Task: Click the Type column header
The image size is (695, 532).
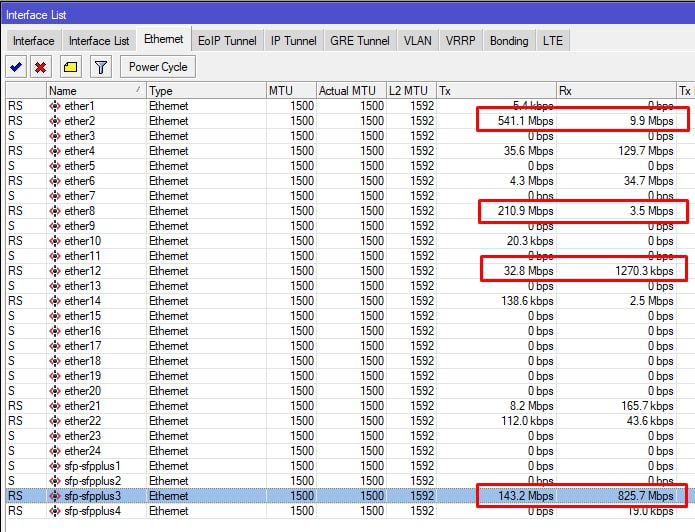Action: coord(206,90)
